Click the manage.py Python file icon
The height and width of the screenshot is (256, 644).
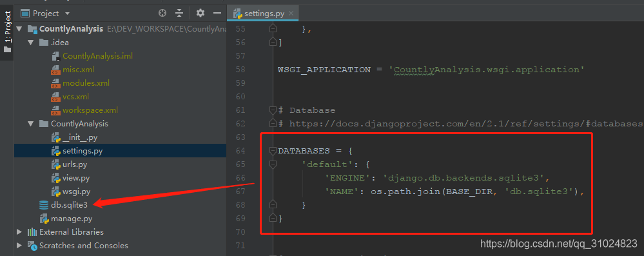tap(44, 219)
